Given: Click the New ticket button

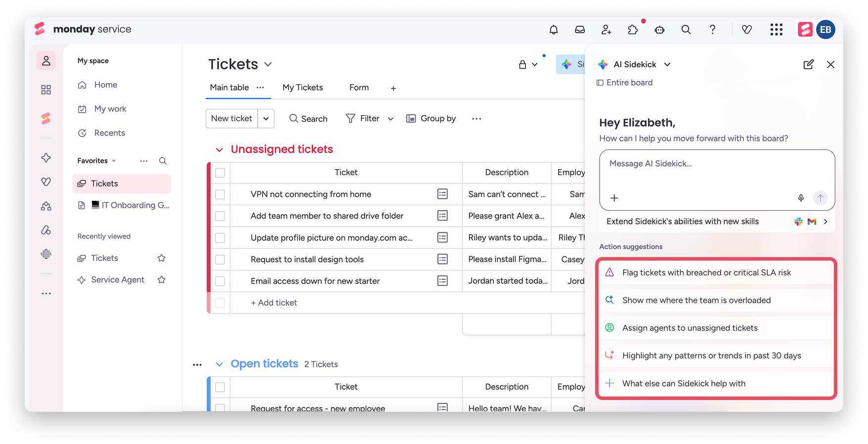Looking at the screenshot, I should tap(232, 119).
